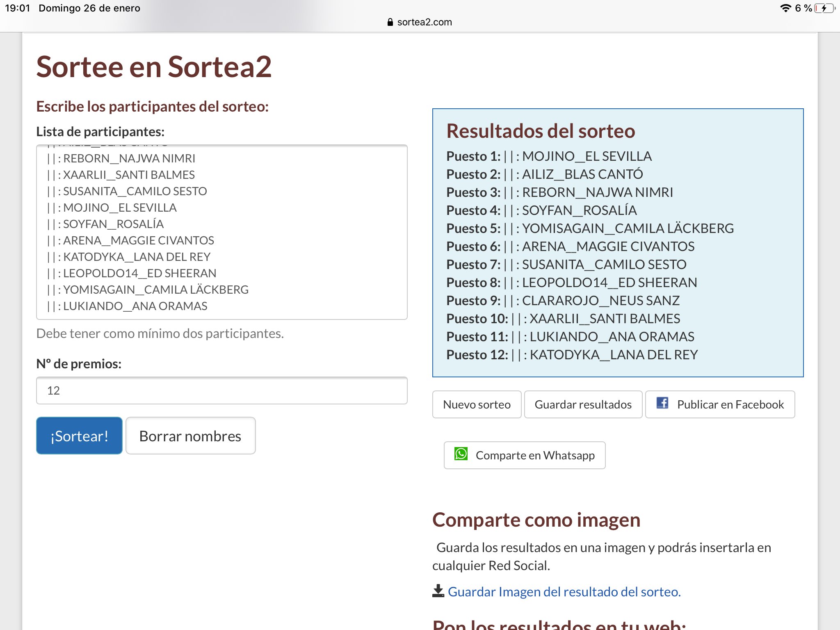Select LUKIANDO__ANA ORAMAS in participants list
The width and height of the screenshot is (840, 630).
[x=127, y=306]
